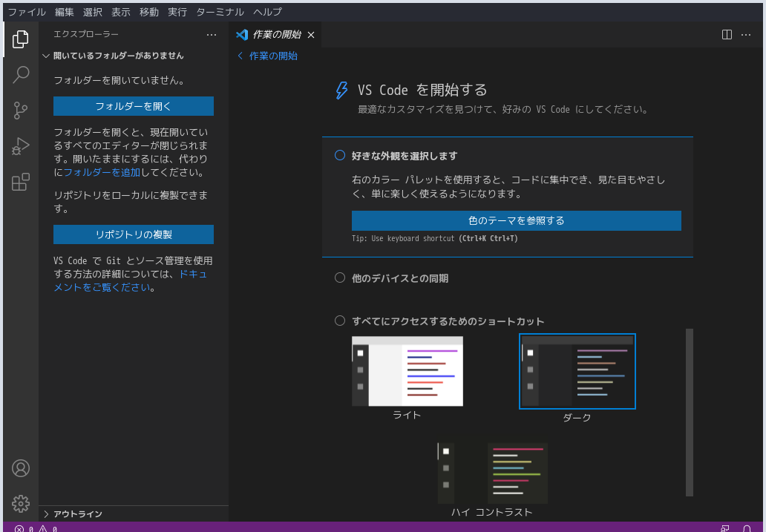Image resolution: width=766 pixels, height=532 pixels.
Task: Open Explorer panel more actions ellipsis
Action: click(212, 35)
